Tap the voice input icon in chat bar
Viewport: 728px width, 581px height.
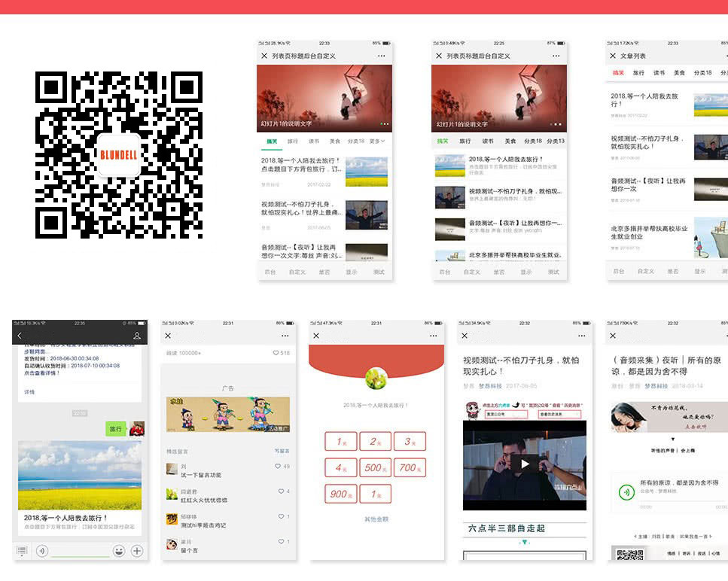pos(42,551)
